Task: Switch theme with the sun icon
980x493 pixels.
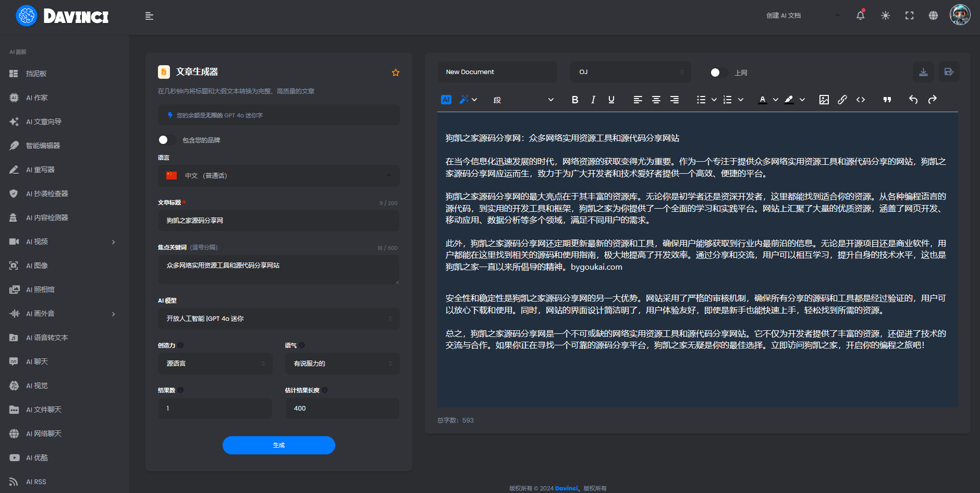Action: [885, 16]
